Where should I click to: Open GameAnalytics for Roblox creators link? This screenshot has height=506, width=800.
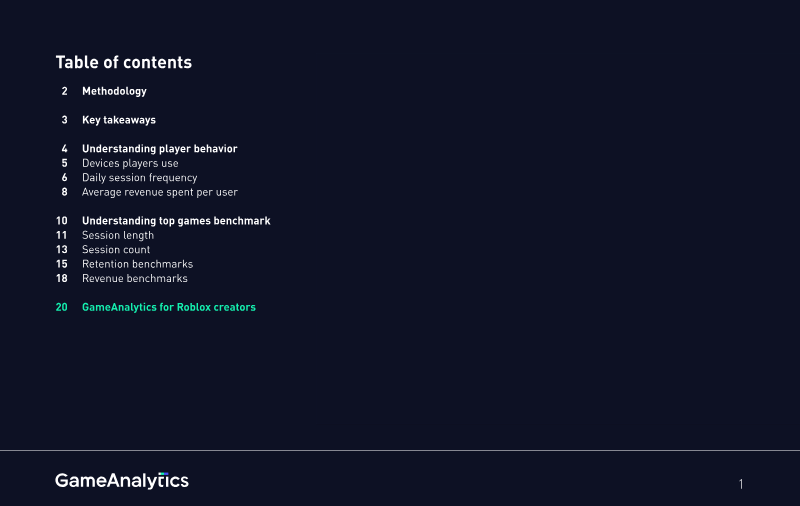pyautogui.click(x=168, y=308)
